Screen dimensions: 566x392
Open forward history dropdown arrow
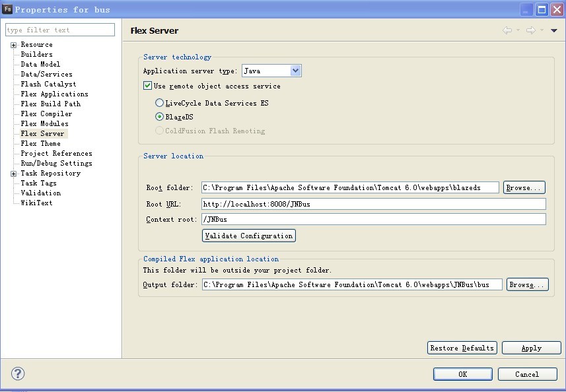click(x=542, y=30)
